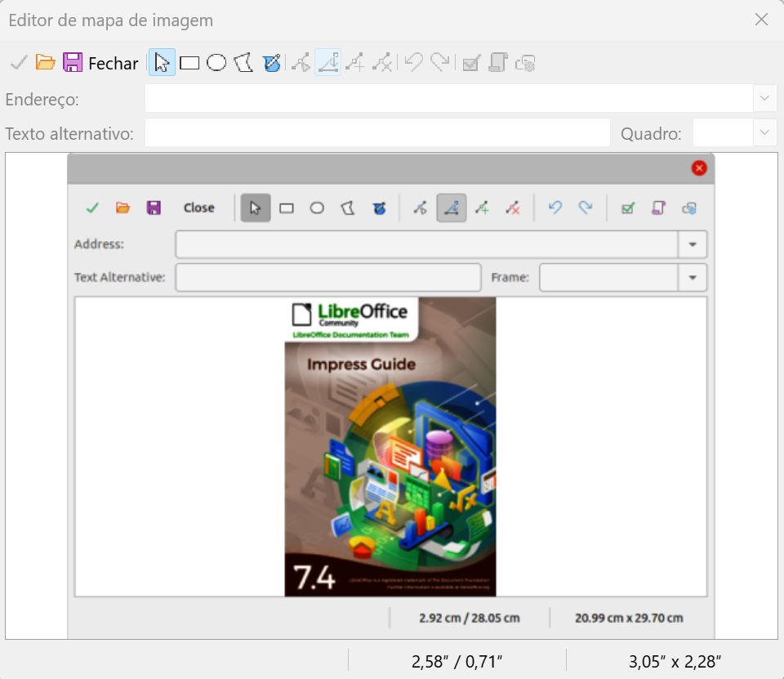Open hotspot Properties from the Editor de mapa toolbar

pos(525,63)
